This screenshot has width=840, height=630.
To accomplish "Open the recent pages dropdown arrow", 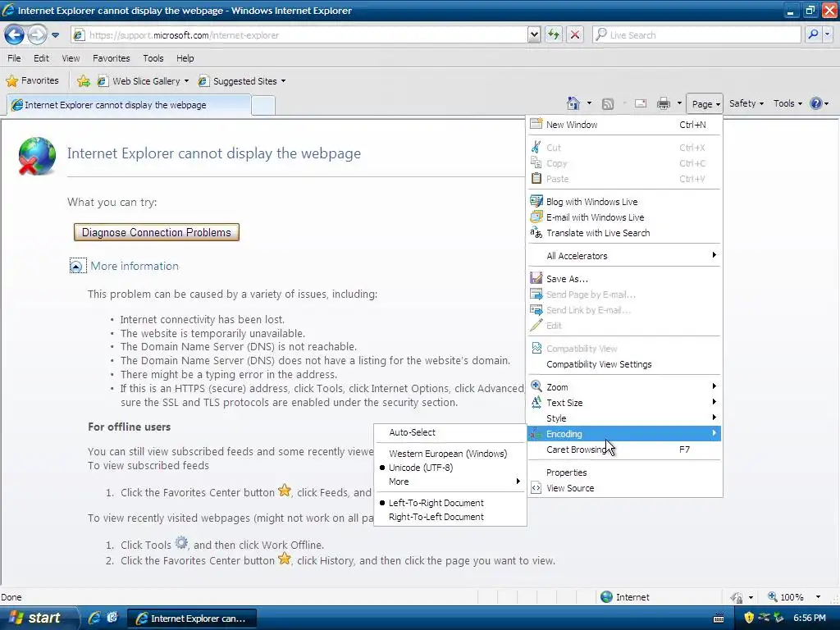I will point(55,35).
